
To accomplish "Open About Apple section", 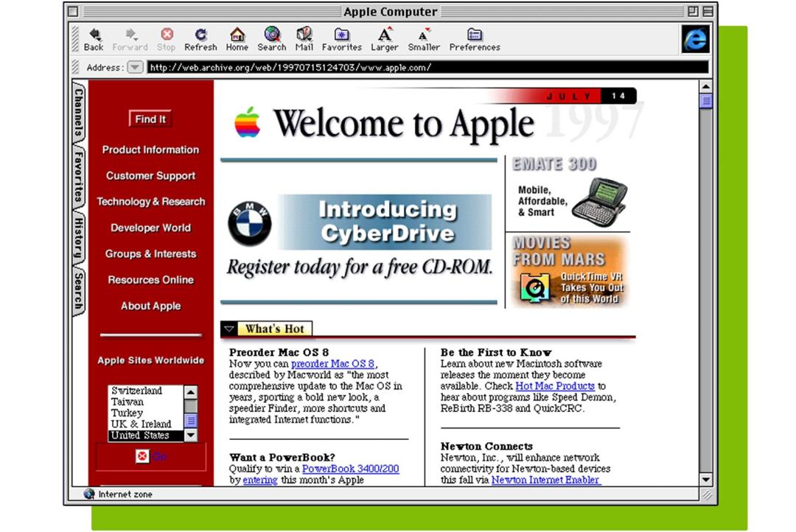I will [151, 306].
